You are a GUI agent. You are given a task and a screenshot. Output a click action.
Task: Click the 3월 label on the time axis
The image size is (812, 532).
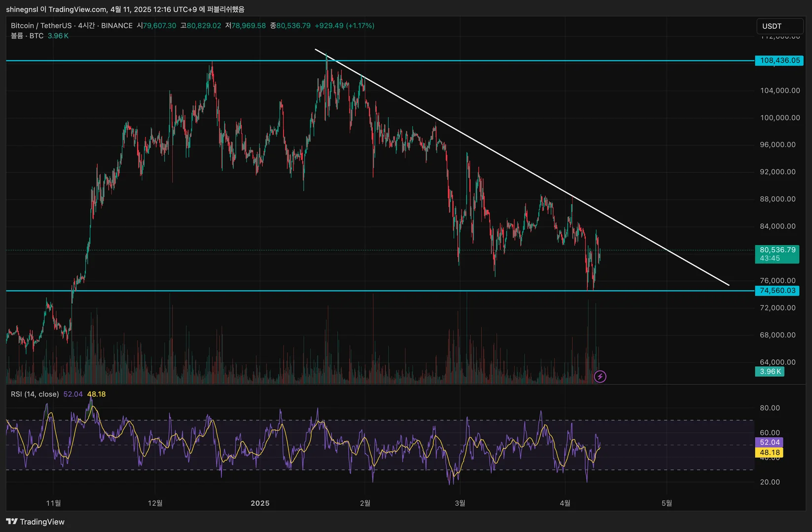459,503
